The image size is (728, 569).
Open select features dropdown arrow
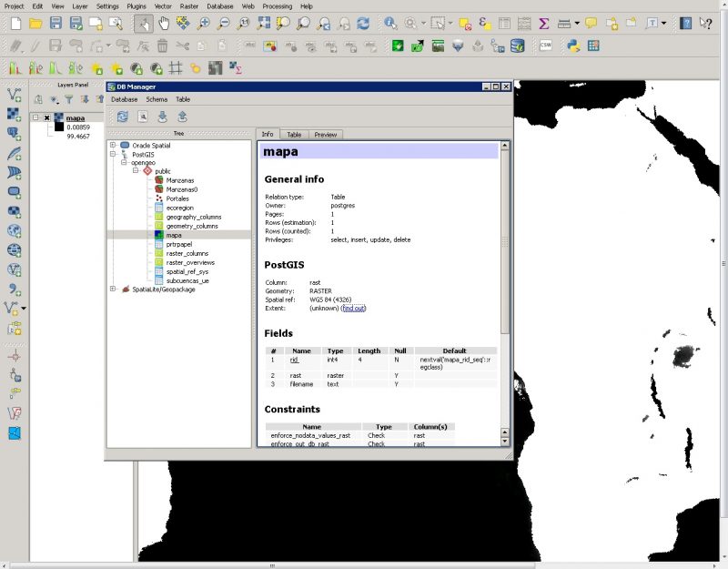tap(450, 24)
